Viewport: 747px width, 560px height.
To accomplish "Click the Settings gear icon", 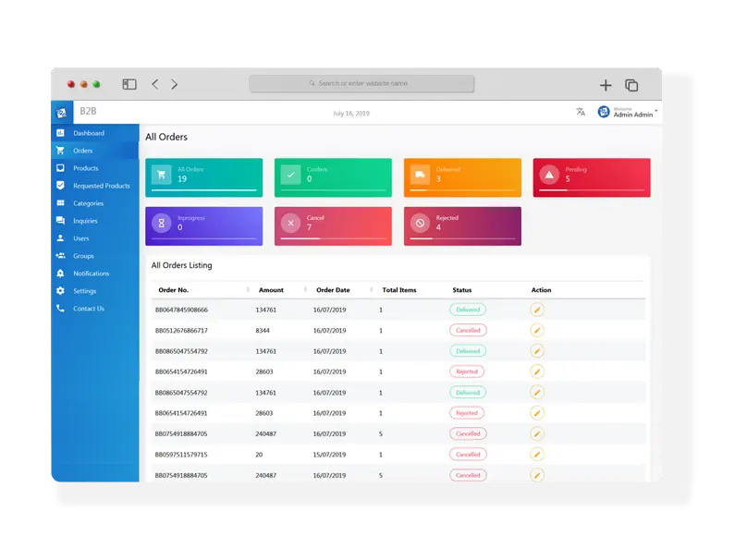I will (60, 291).
